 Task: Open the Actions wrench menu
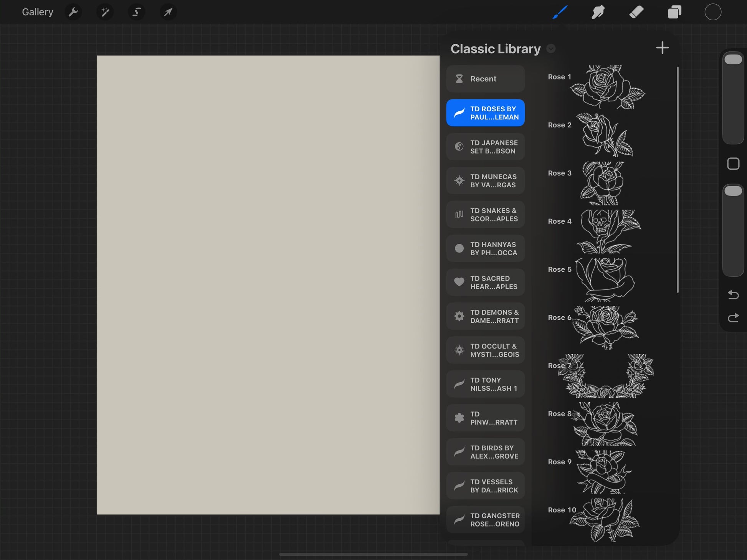(x=73, y=12)
